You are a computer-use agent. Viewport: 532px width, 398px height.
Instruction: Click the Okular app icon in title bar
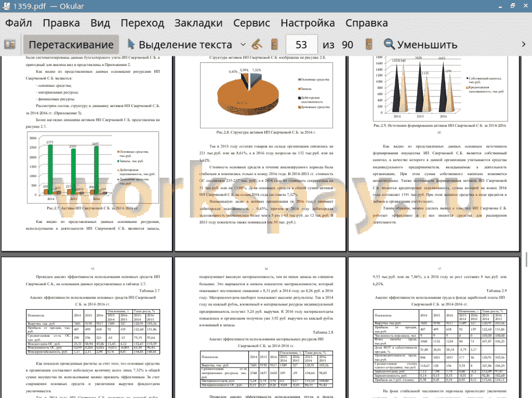click(6, 6)
